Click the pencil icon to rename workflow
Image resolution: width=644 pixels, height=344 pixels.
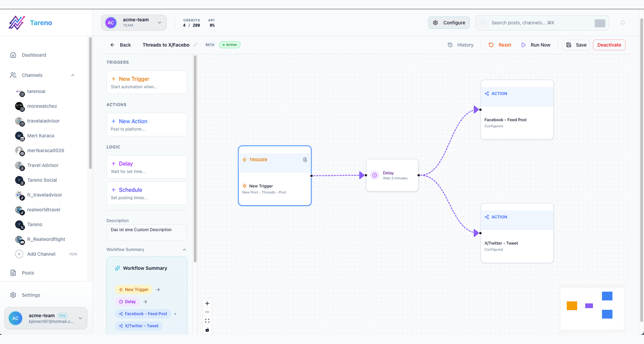click(x=195, y=45)
